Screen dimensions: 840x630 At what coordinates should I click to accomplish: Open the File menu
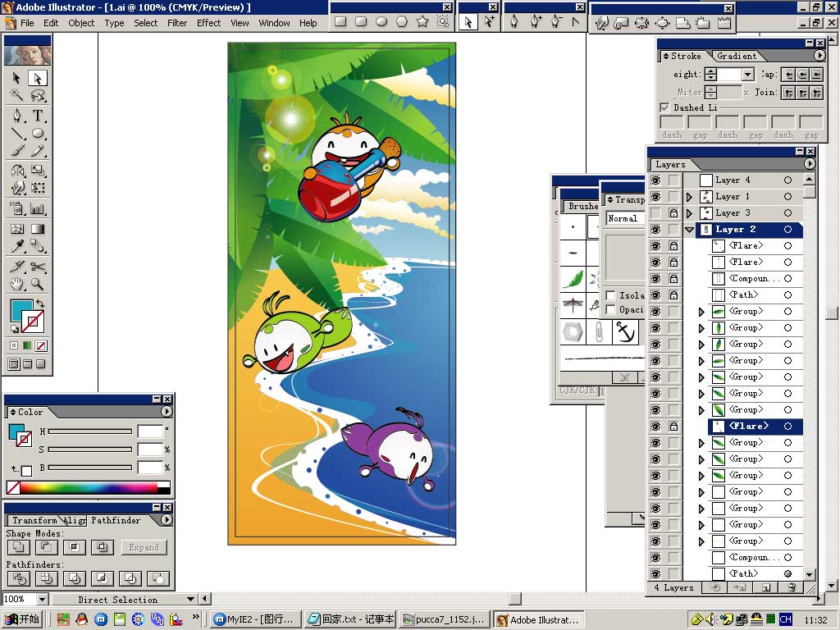(27, 23)
